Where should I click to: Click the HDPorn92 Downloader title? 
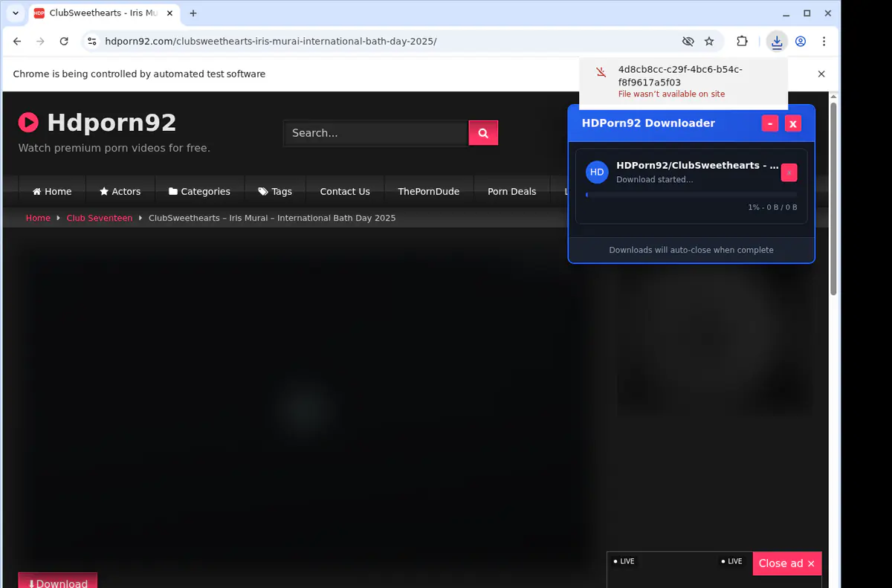[648, 123]
